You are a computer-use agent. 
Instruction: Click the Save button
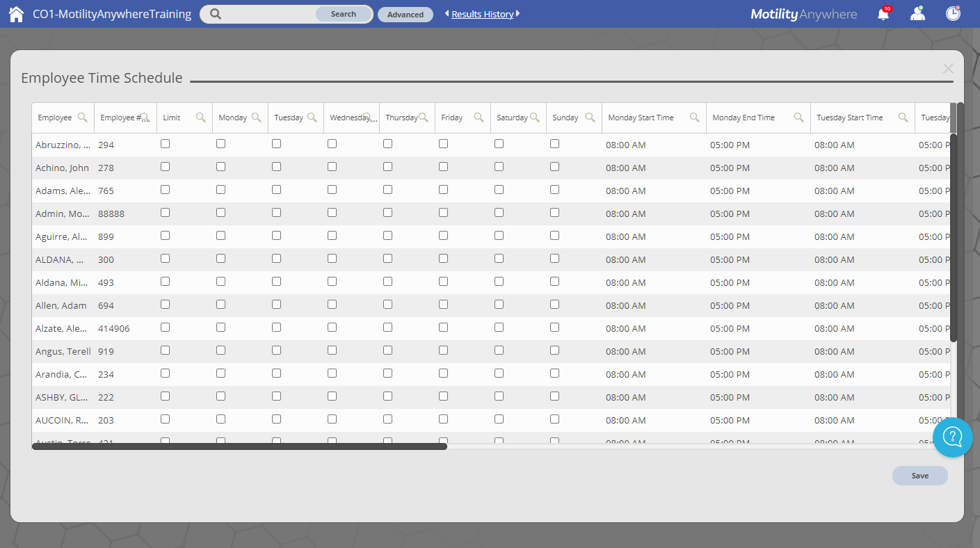pos(919,476)
